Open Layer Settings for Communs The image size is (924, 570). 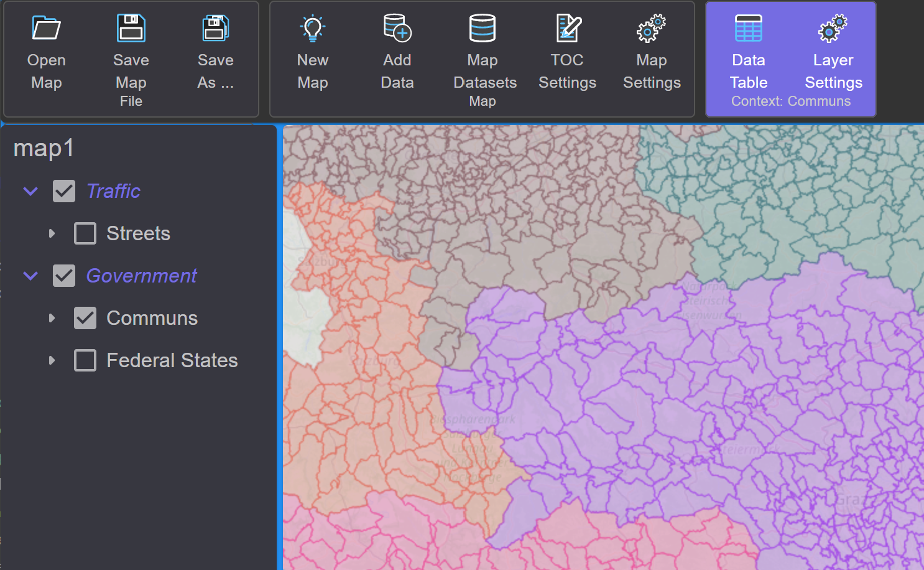[833, 28]
